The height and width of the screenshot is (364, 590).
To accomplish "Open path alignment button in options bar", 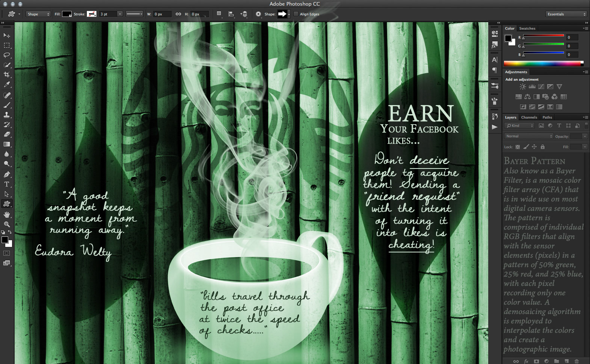I will click(x=231, y=14).
